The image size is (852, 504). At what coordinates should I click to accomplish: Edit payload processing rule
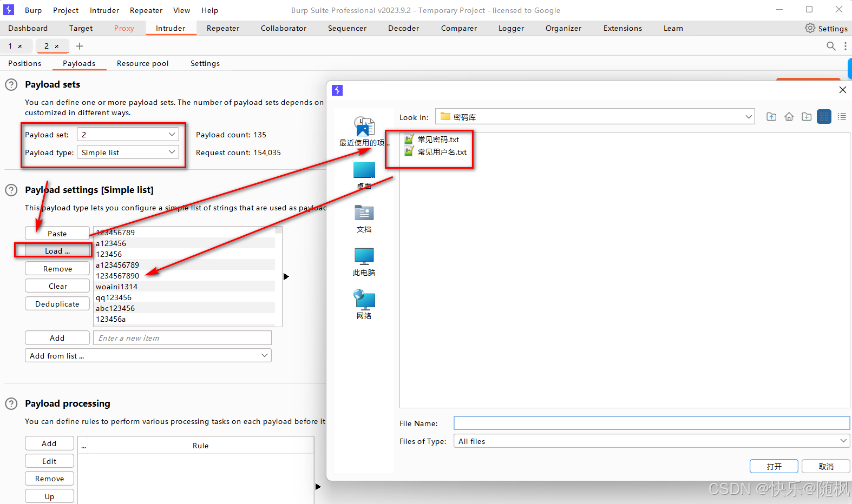[x=49, y=461]
